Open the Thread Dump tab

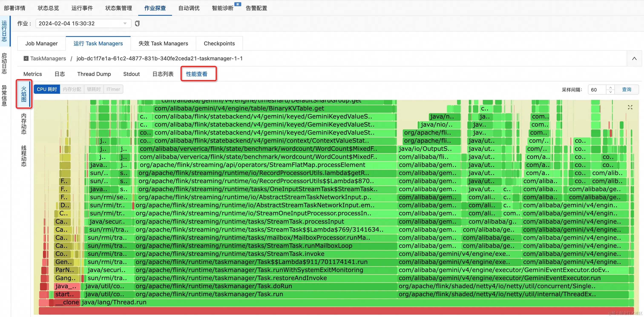pyautogui.click(x=94, y=74)
